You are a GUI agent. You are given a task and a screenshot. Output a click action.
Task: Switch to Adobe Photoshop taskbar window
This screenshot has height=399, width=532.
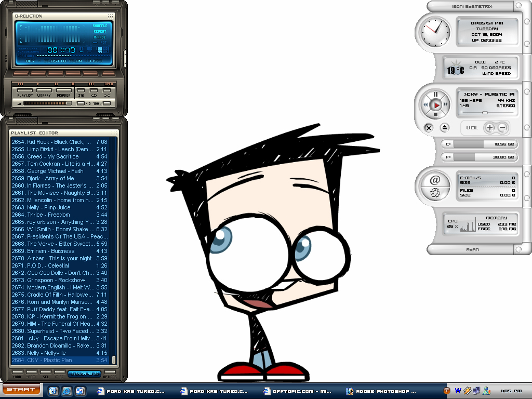[382, 391]
